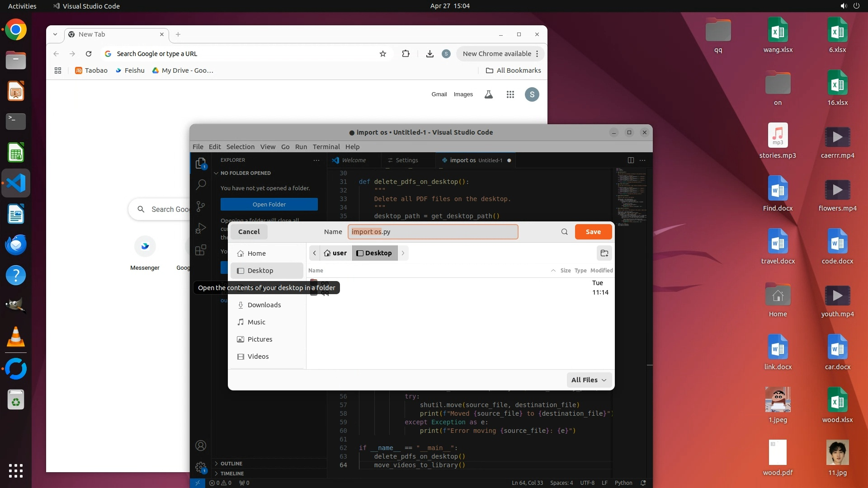Open the Extensions view icon
This screenshot has width=868, height=488.
pyautogui.click(x=201, y=250)
